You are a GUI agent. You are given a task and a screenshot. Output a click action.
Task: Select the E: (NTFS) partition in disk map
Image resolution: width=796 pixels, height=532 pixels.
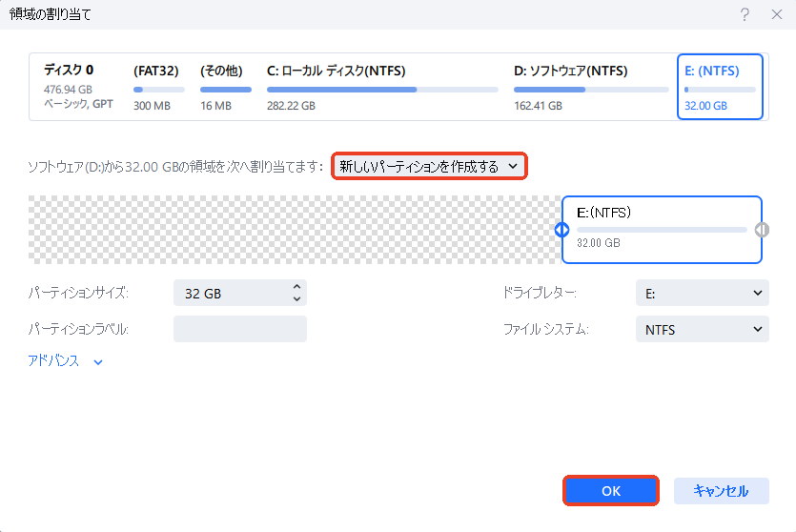click(x=720, y=88)
